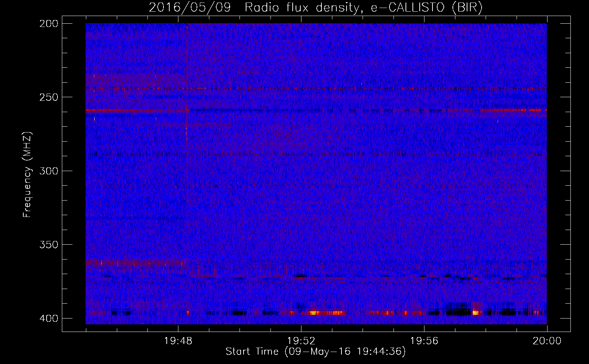The height and width of the screenshot is (364, 589).
Task: Click the frequency tick label 250
Action: (49, 97)
